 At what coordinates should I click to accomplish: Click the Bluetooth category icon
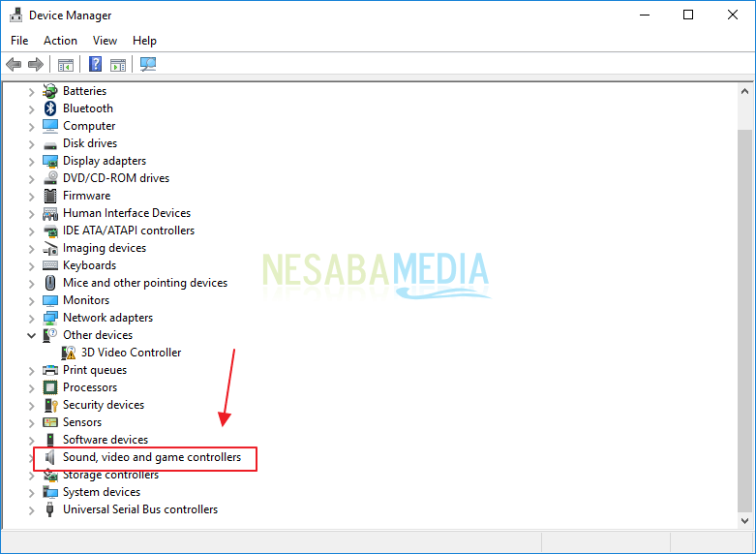tap(50, 108)
